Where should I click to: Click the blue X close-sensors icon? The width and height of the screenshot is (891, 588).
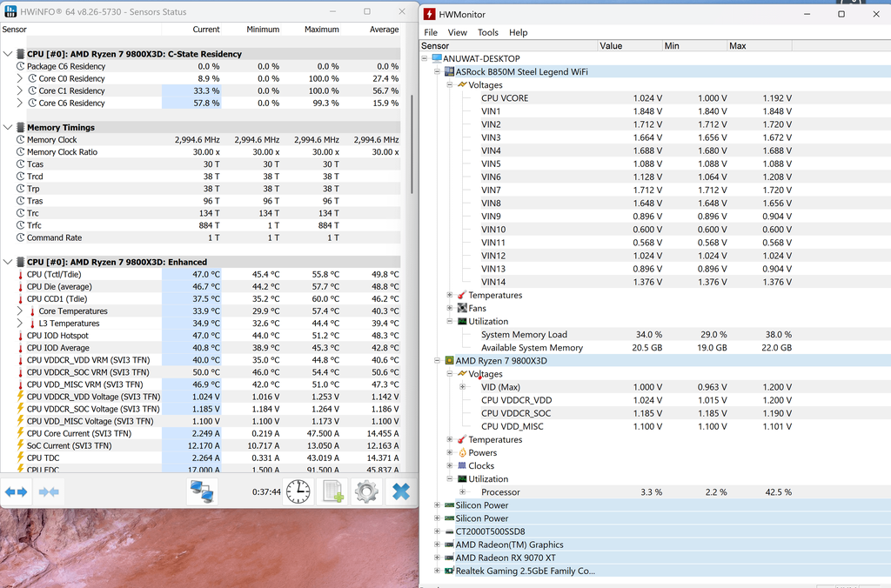point(400,491)
